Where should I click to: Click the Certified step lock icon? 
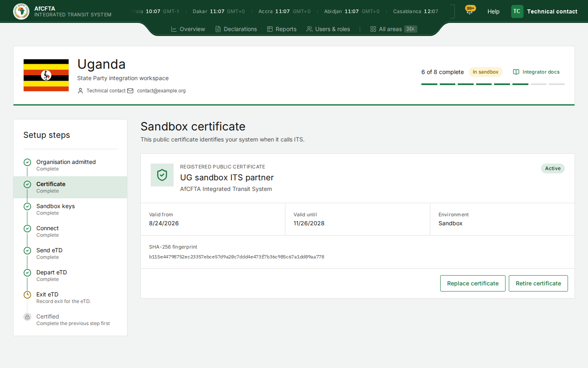[27, 317]
